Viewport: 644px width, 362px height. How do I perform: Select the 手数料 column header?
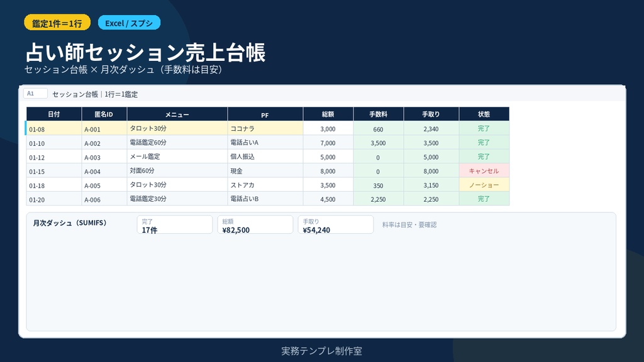pos(378,114)
